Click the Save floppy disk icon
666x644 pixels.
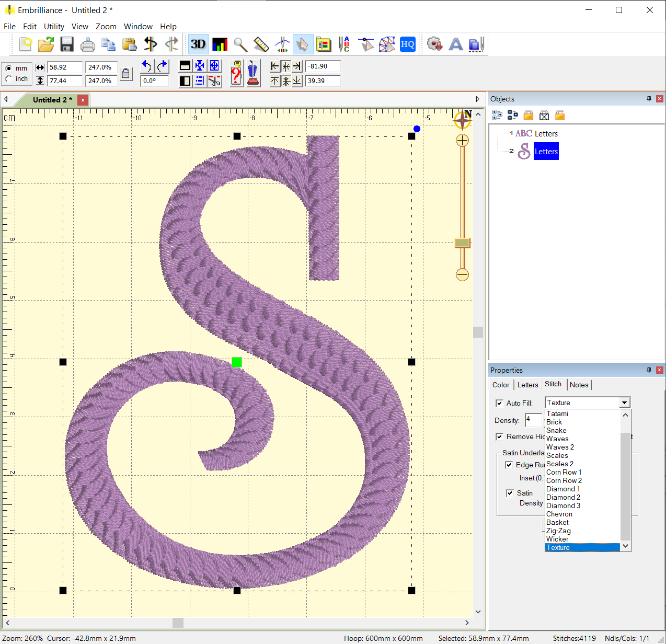(67, 44)
